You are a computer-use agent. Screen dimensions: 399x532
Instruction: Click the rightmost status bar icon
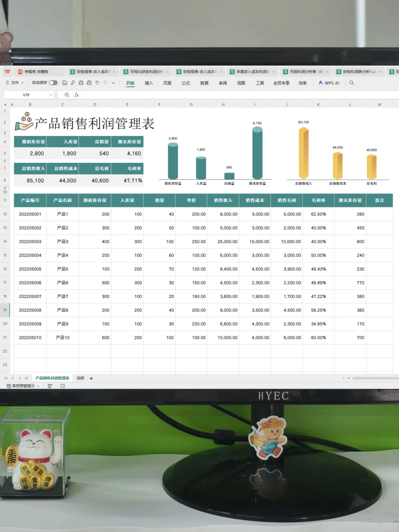63,386
